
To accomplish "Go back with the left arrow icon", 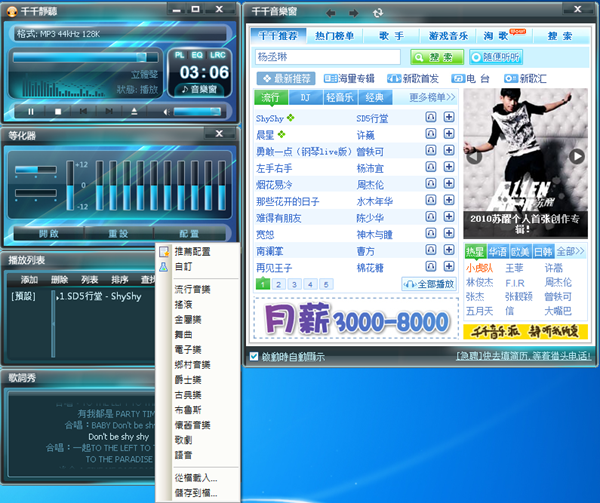I will 330,13.
